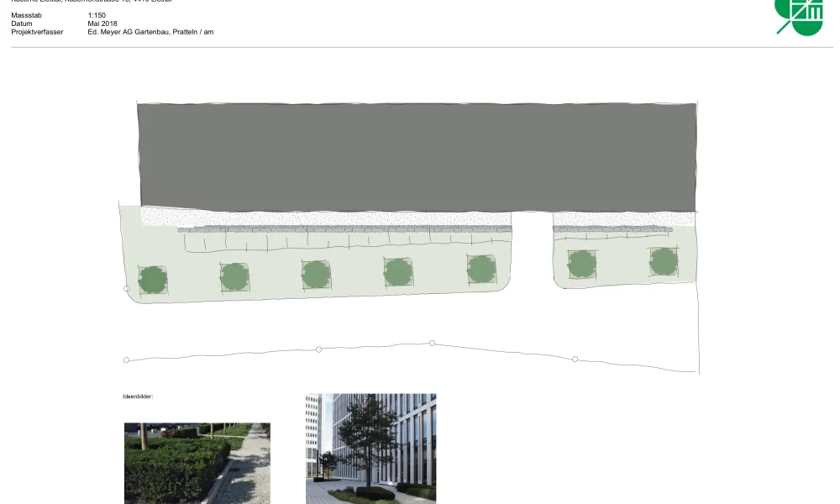The image size is (840, 504).
Task: Click the "Ideenbilder:" label
Action: tap(138, 396)
